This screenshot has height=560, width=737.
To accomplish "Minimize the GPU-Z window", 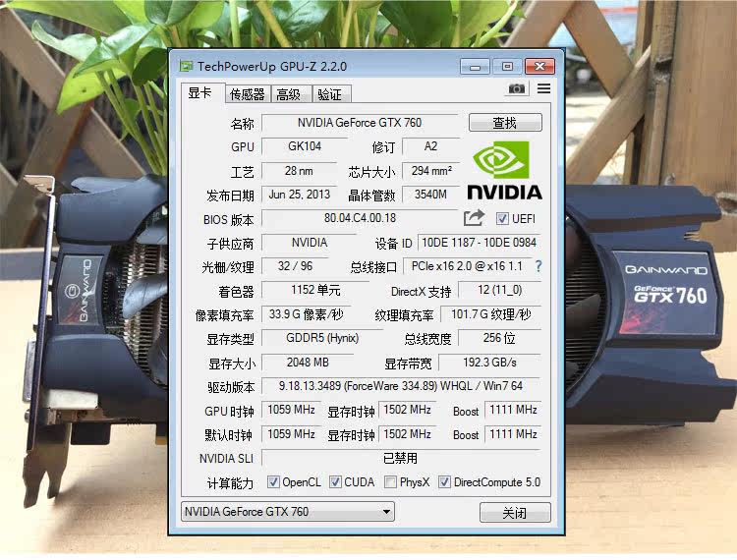I will pyautogui.click(x=475, y=67).
